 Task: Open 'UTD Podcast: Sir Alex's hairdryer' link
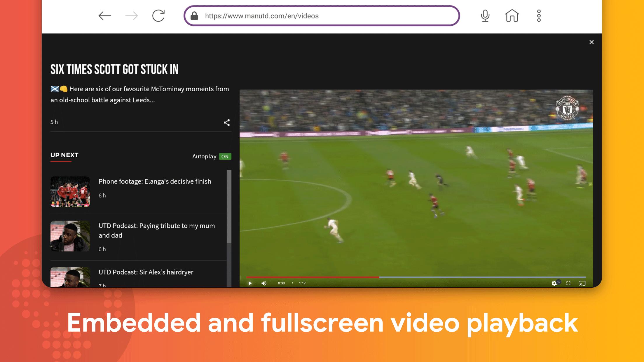click(146, 272)
